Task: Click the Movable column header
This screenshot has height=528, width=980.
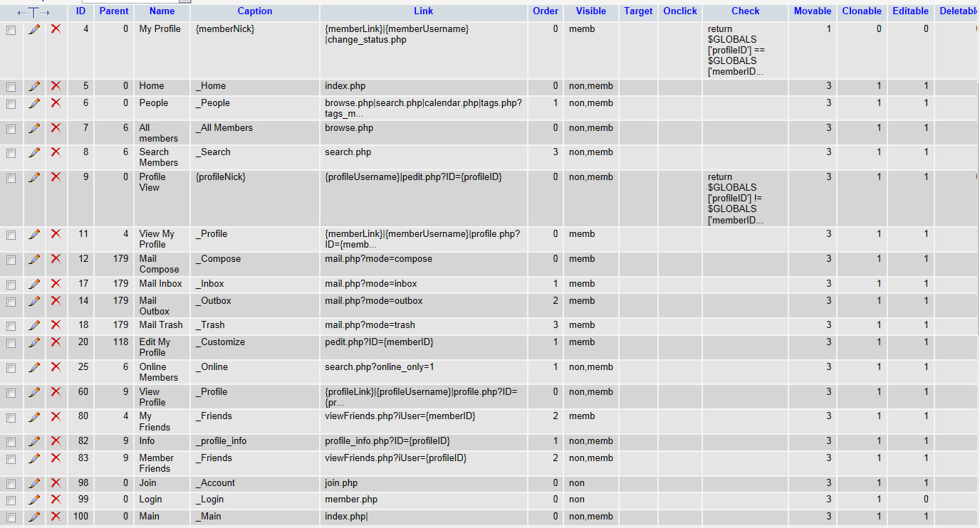Action: pyautogui.click(x=812, y=11)
